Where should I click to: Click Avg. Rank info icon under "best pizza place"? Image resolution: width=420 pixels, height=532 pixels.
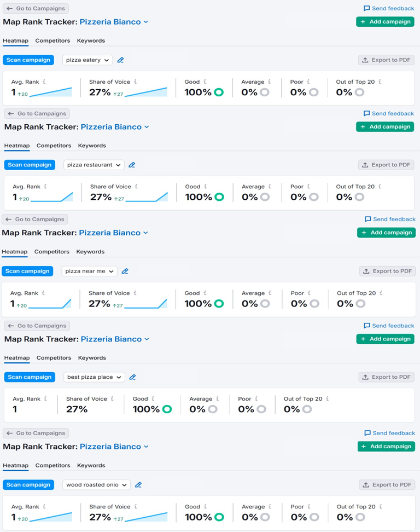[45, 399]
